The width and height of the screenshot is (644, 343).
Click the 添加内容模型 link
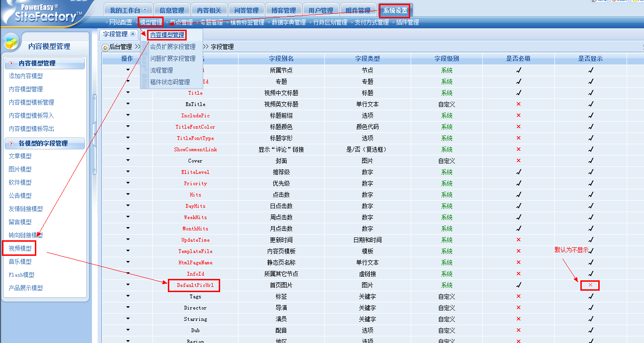[26, 76]
